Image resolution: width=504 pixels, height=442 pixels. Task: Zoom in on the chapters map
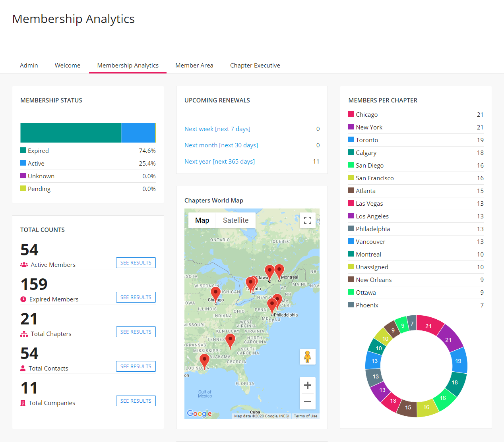coord(307,385)
